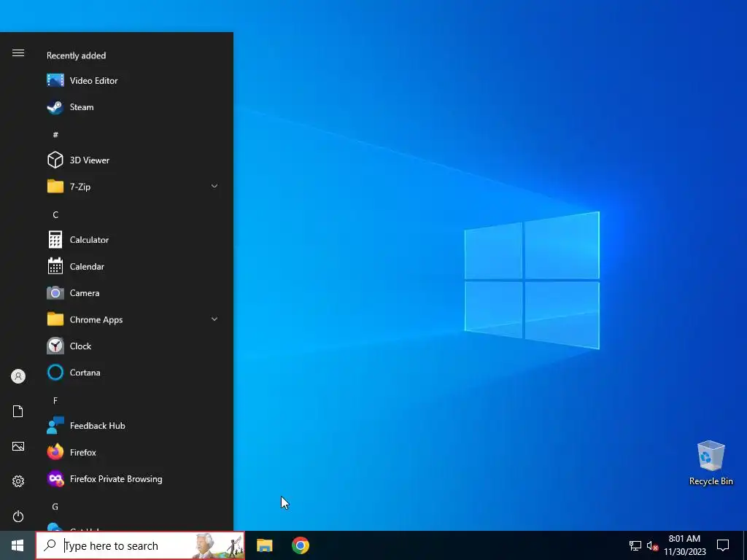
Task: Launch the Calculator app
Action: (133, 239)
